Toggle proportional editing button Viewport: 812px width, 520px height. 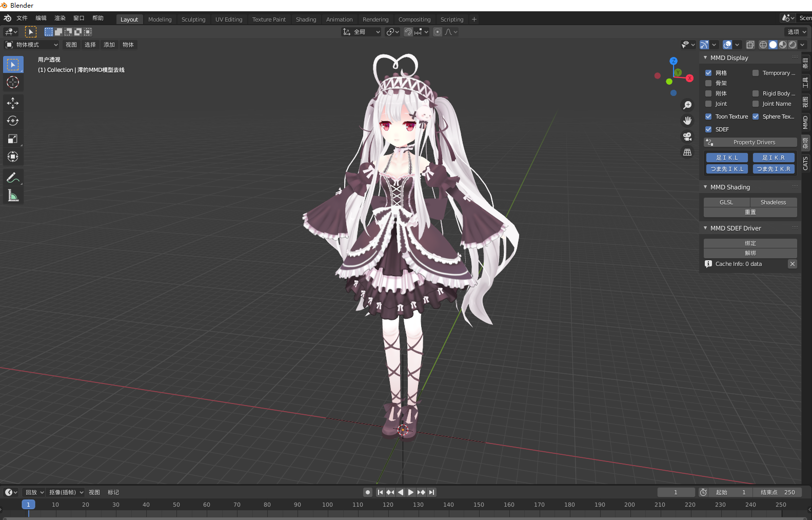pos(438,32)
